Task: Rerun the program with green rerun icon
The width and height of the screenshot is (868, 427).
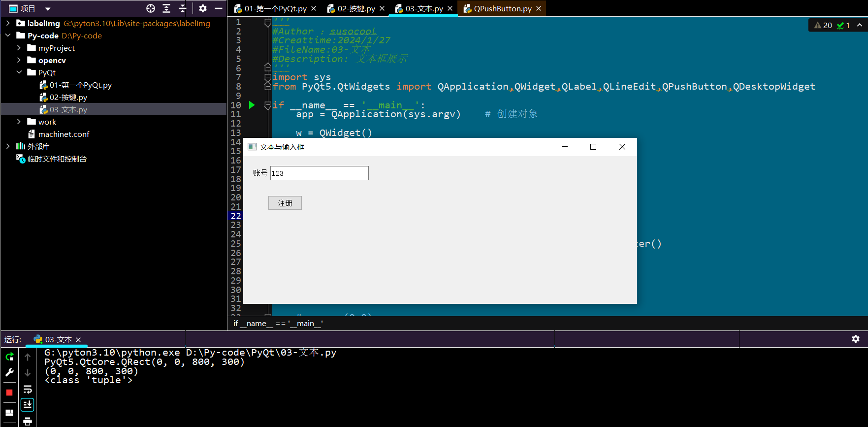Action: 9,357
